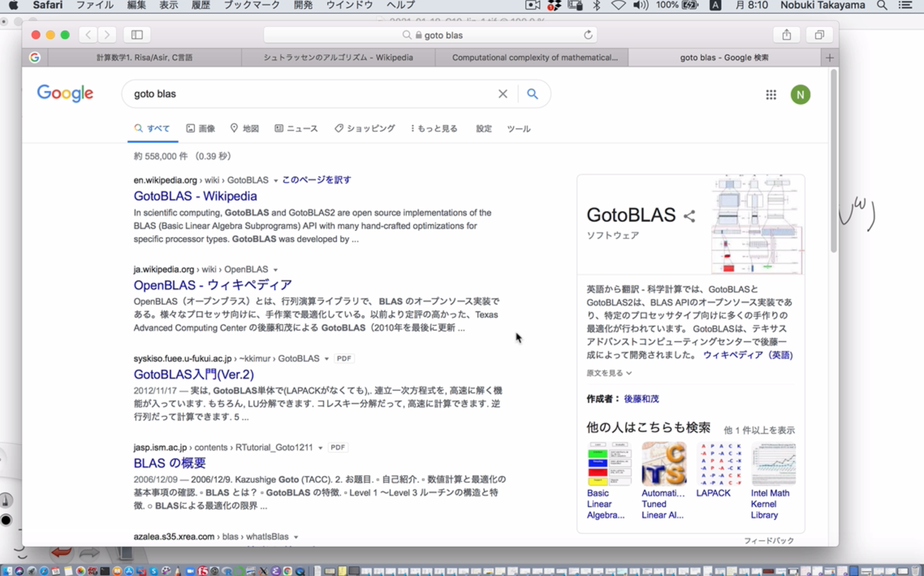
Task: Open the green N account avatar
Action: 800,95
